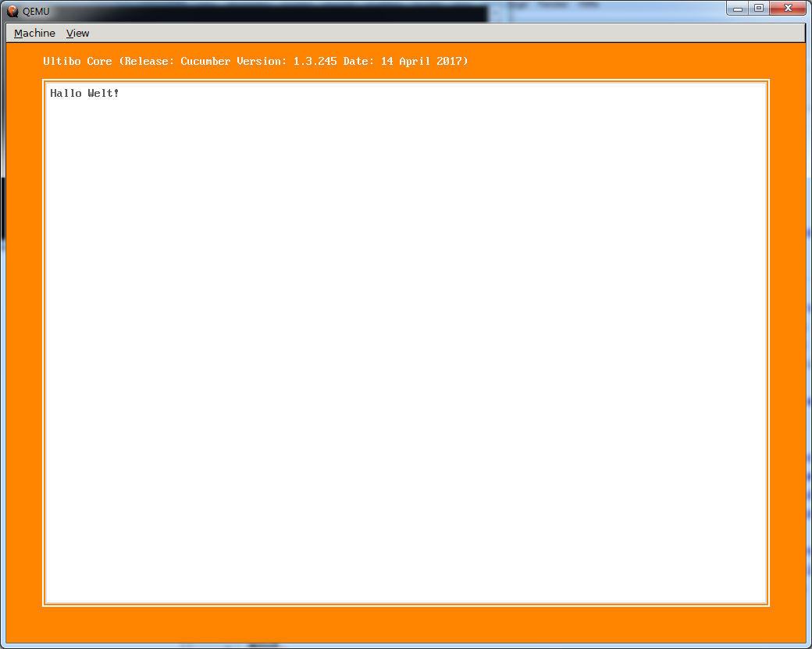
Task: Click the orange margin left of the console
Action: (24, 344)
